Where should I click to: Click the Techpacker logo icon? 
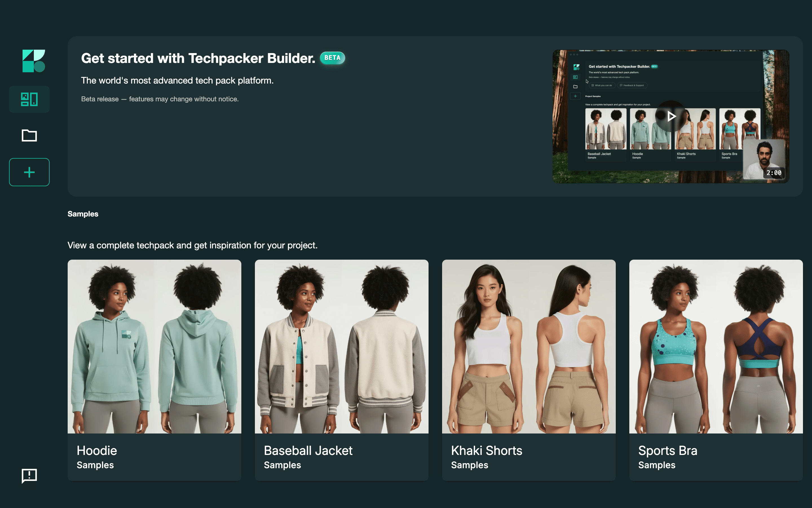pos(34,61)
